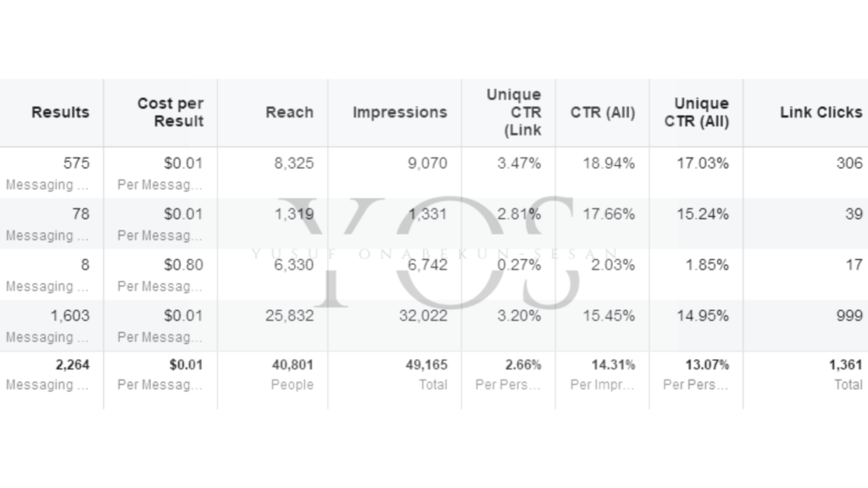Click the 18.94% CTR (All) value
This screenshot has height=488, width=868.
[609, 164]
